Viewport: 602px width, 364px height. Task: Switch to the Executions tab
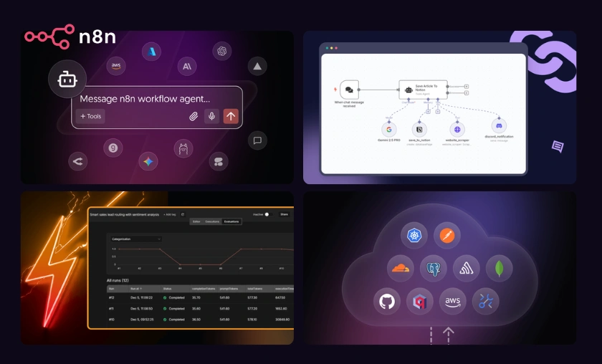click(212, 221)
